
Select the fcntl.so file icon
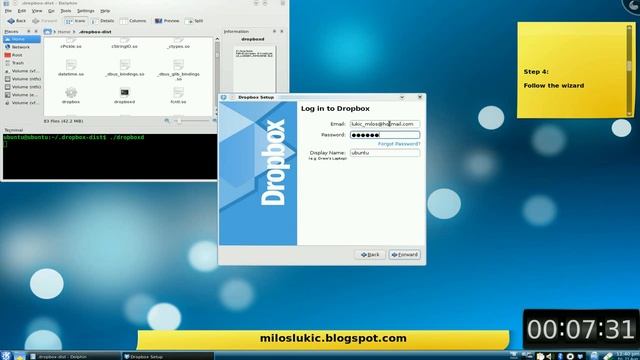point(178,93)
